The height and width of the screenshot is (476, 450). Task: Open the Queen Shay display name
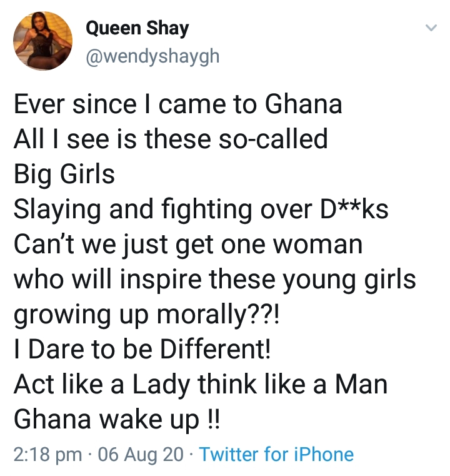point(137,29)
